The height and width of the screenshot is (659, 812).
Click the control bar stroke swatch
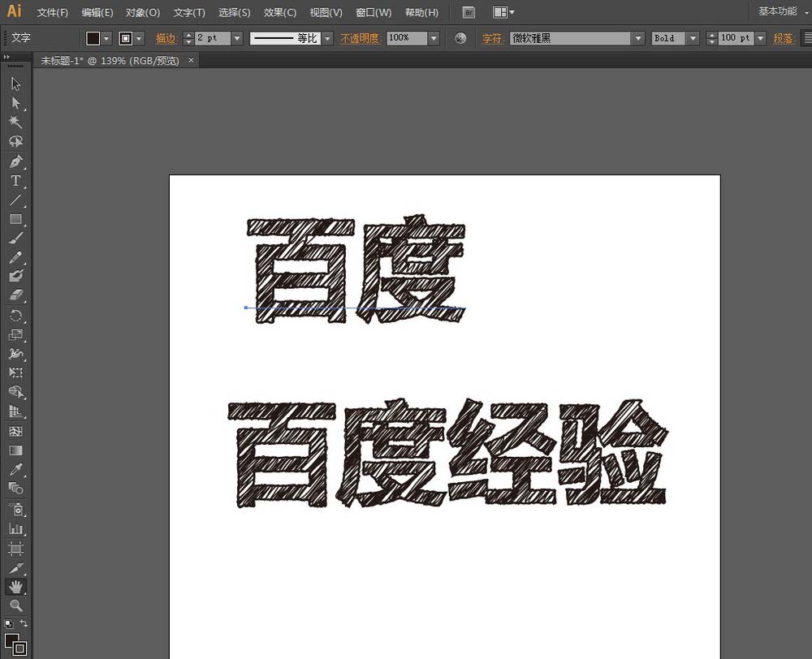(x=126, y=38)
